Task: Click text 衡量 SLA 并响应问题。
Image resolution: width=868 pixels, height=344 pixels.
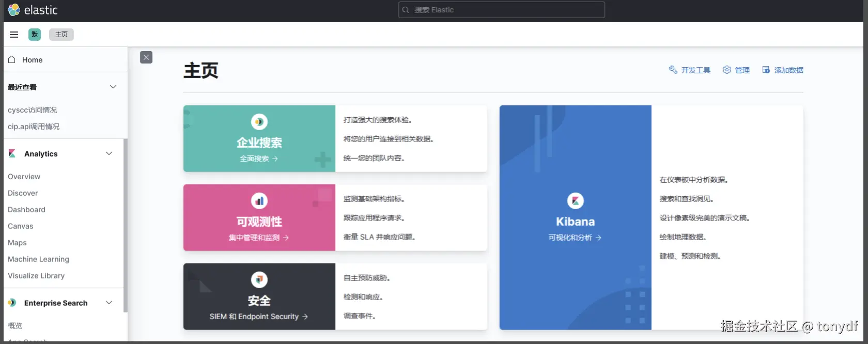Action: point(380,237)
